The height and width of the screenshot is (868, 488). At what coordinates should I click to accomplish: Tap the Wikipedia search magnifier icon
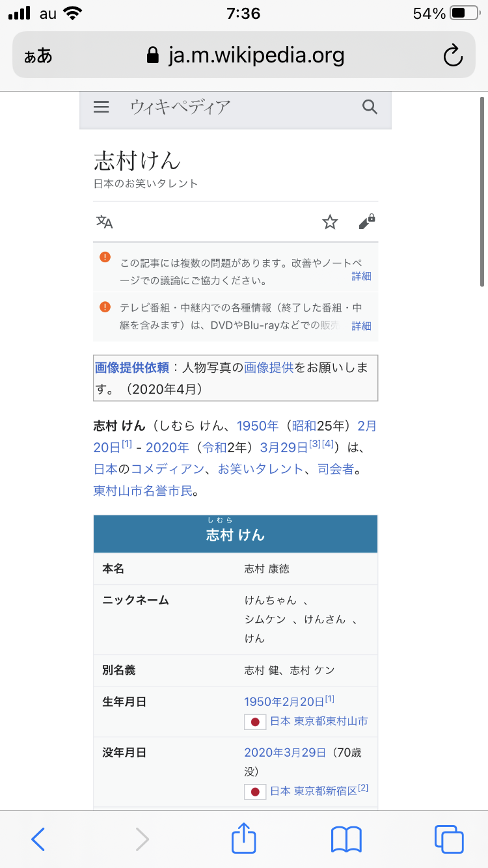click(370, 107)
